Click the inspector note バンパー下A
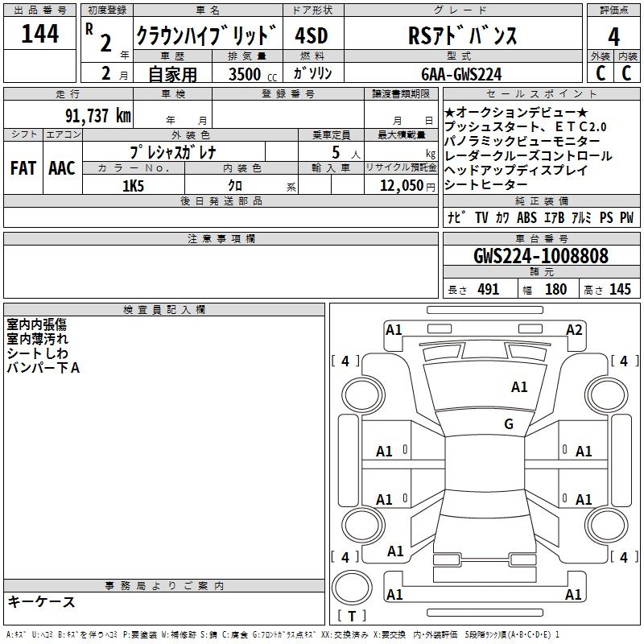644x644 pixels. coord(43,368)
